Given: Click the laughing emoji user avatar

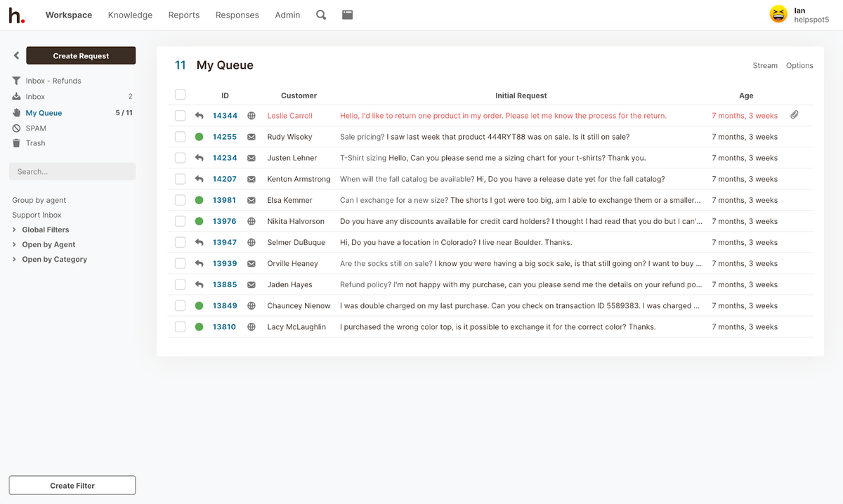Looking at the screenshot, I should coord(778,15).
